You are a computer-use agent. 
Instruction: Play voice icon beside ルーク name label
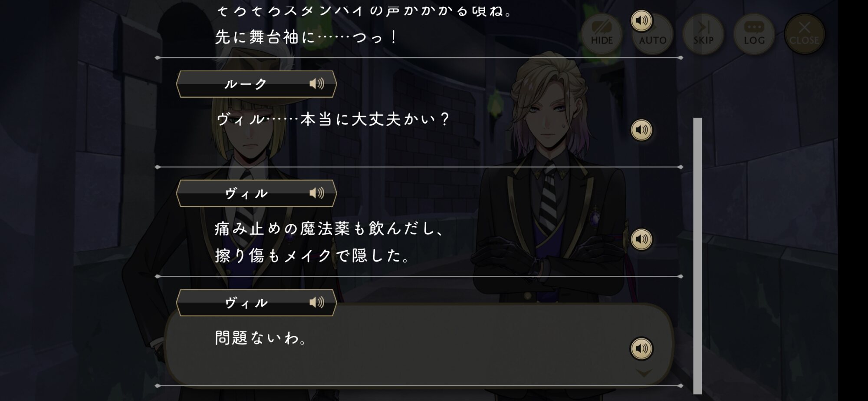tap(317, 83)
